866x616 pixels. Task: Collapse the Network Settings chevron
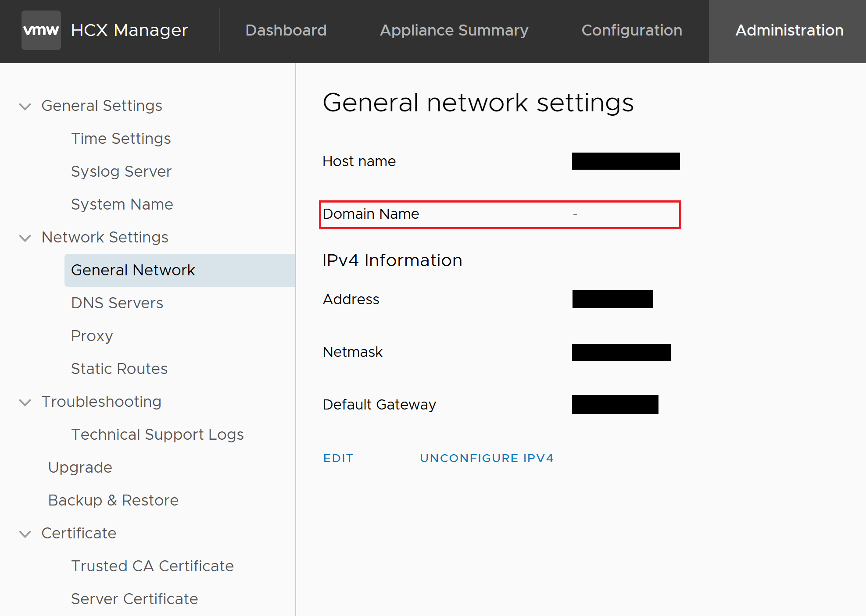(x=25, y=238)
